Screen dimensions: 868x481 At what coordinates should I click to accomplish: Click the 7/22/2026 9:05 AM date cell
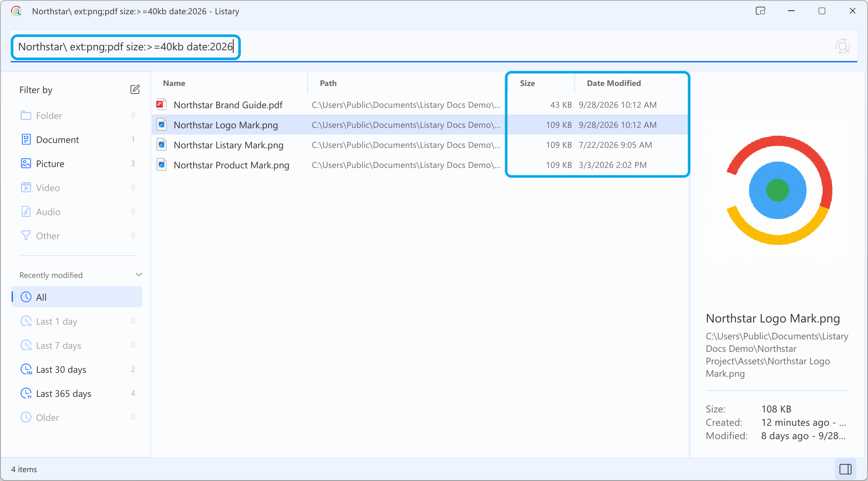tap(615, 145)
